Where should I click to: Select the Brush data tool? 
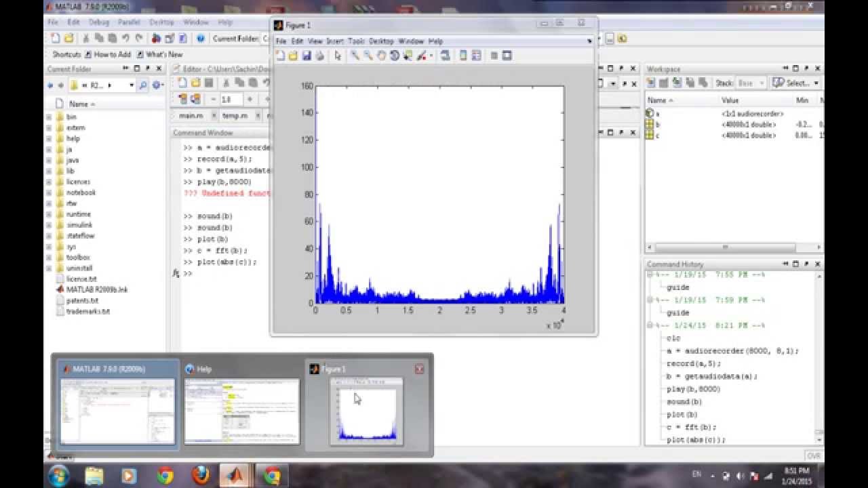pos(421,56)
